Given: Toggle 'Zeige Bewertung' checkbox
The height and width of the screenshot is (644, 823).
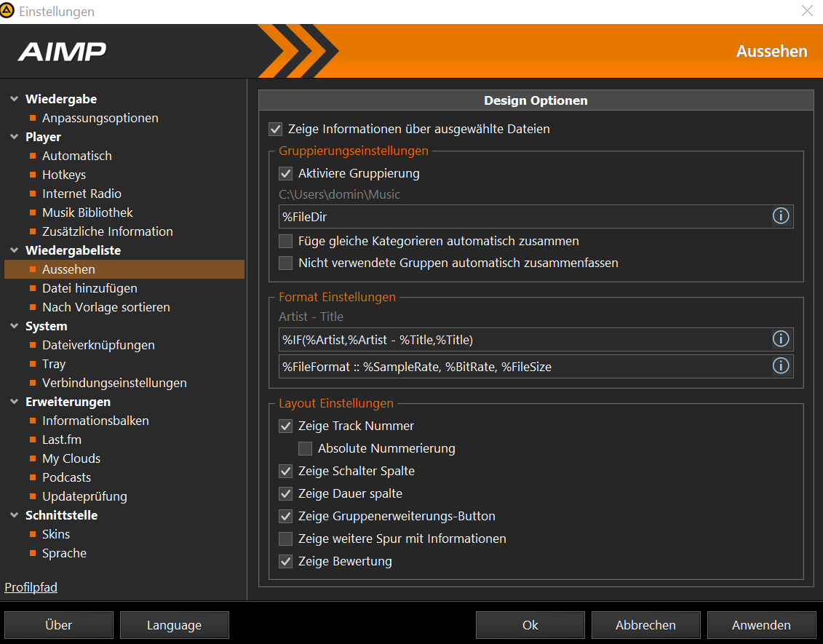Looking at the screenshot, I should click(285, 561).
